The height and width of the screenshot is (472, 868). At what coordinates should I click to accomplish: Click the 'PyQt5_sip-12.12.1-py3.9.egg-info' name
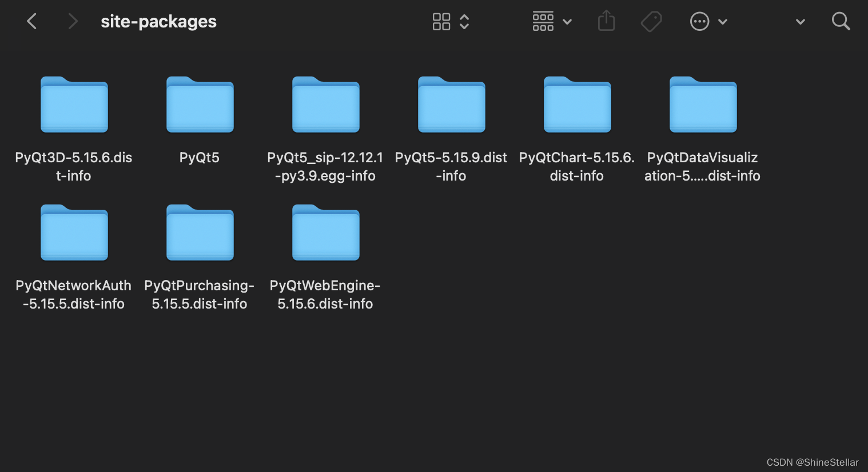(x=325, y=166)
